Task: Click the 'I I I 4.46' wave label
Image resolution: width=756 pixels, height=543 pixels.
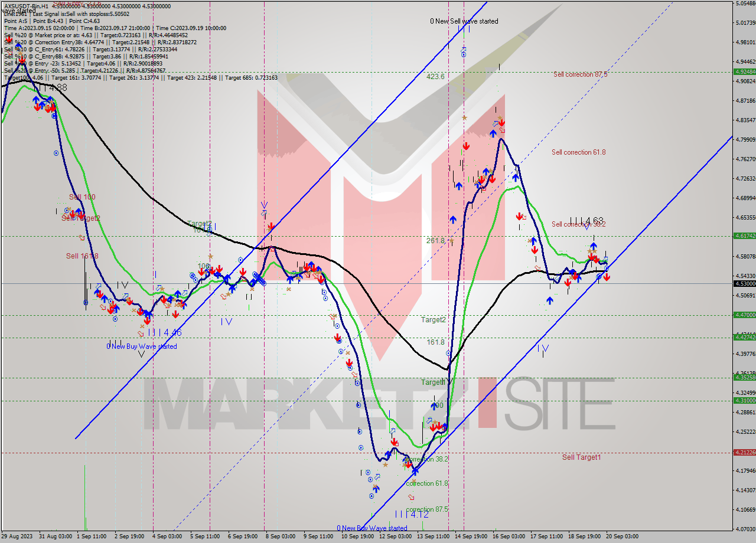Action: tap(165, 333)
